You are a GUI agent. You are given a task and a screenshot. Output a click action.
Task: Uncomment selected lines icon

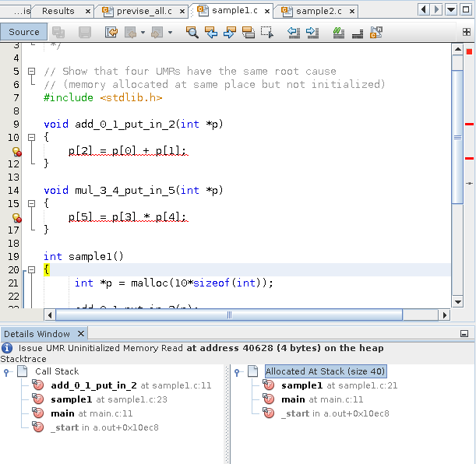tap(358, 33)
